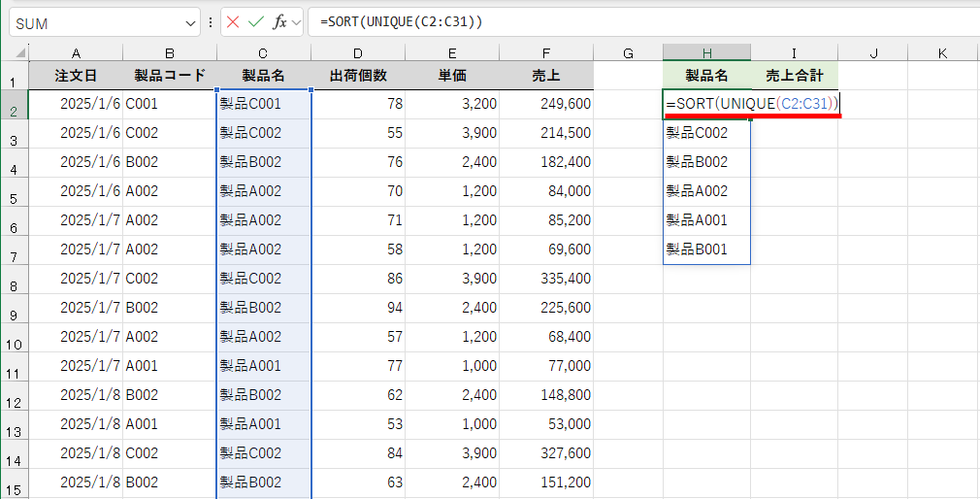Click unit price 1,000 in row 11
The width and height of the screenshot is (980, 499).
452,366
